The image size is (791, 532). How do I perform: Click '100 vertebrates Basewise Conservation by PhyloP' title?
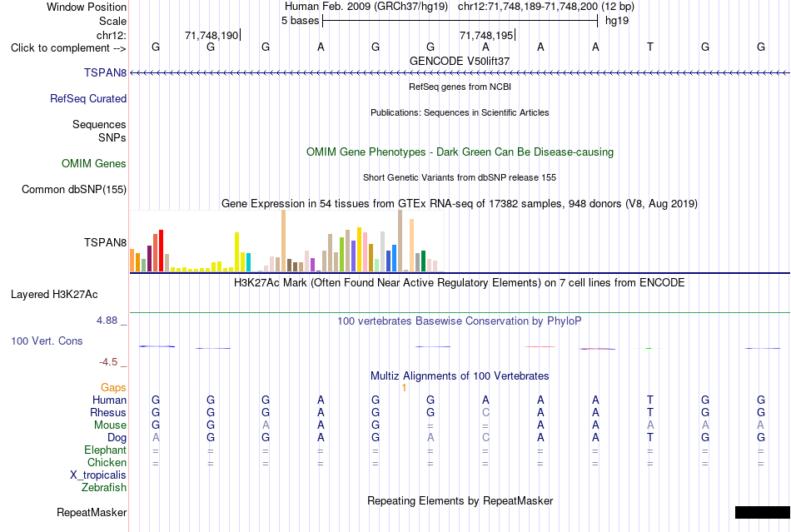[x=460, y=321]
